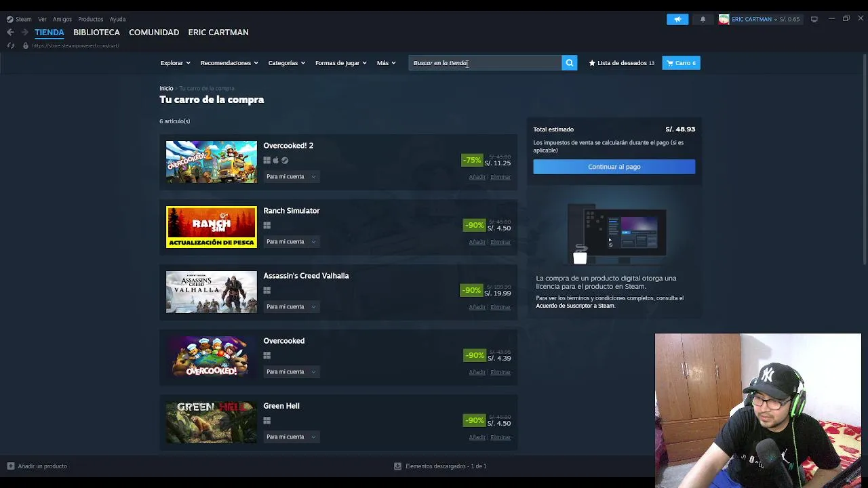Screen dimensions: 868x488
Task: Click the macOS platform icon under Overcooked! 2
Action: click(276, 161)
